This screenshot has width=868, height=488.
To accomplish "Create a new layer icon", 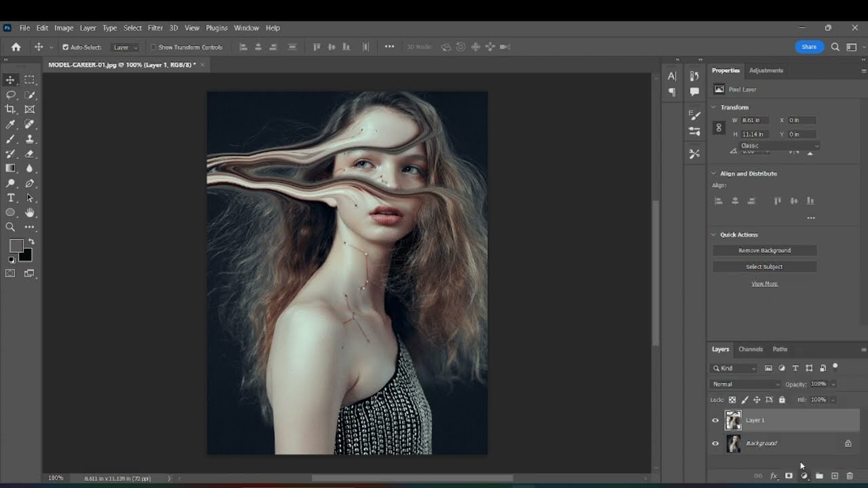I will click(x=835, y=476).
